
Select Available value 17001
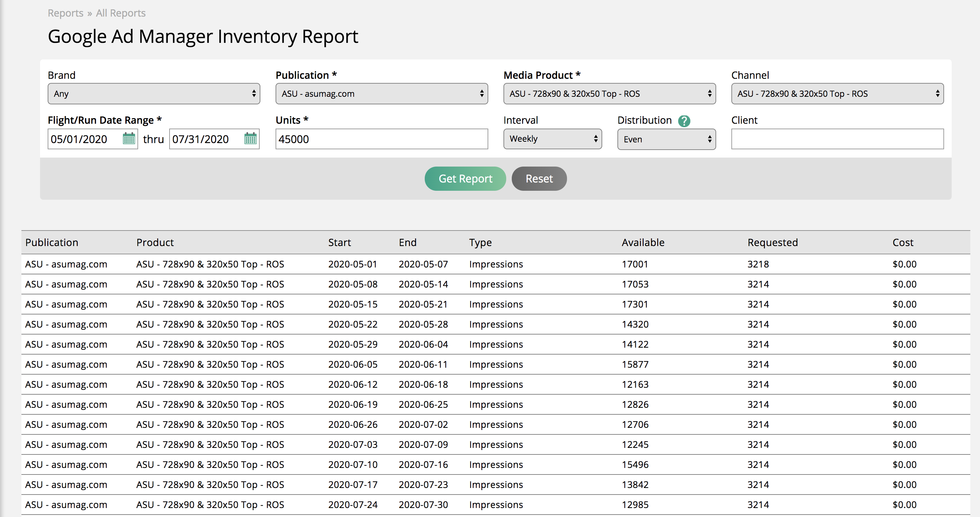(x=635, y=264)
